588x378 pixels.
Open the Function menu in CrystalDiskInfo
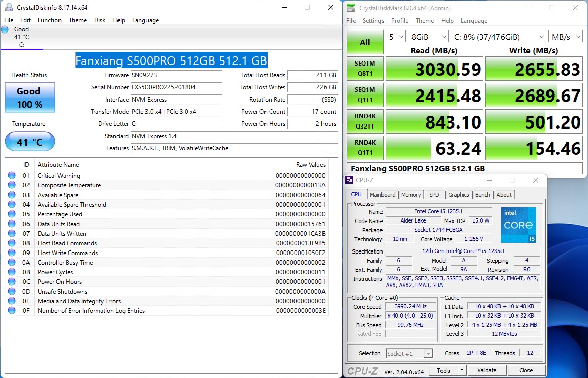pyautogui.click(x=49, y=20)
